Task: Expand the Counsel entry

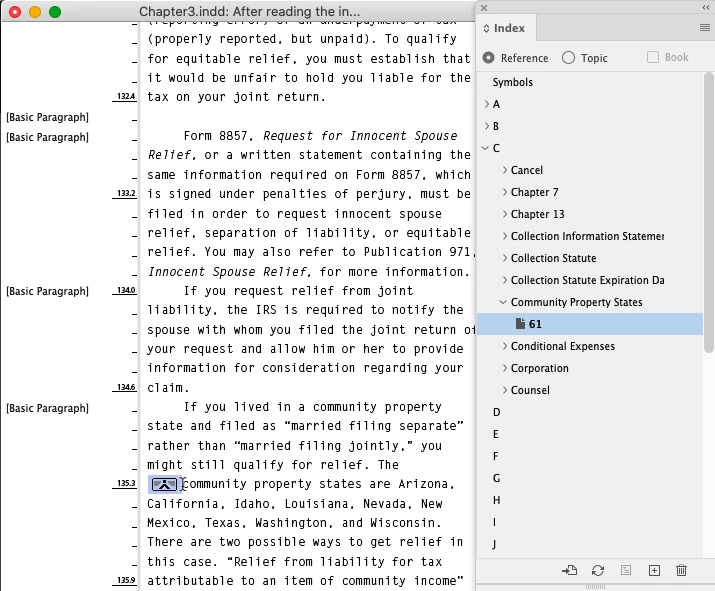Action: pos(504,389)
